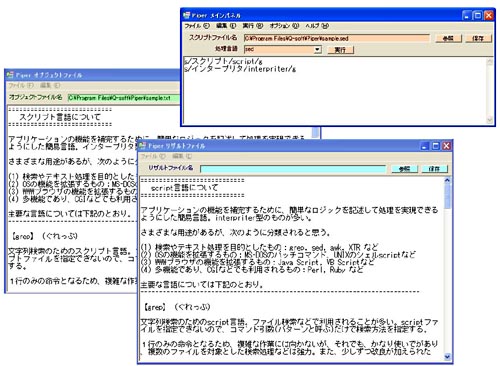Image resolution: width=500 pixels, height=366 pixels.
Task: Click 保存 next to the script file name
Action: tap(478, 38)
